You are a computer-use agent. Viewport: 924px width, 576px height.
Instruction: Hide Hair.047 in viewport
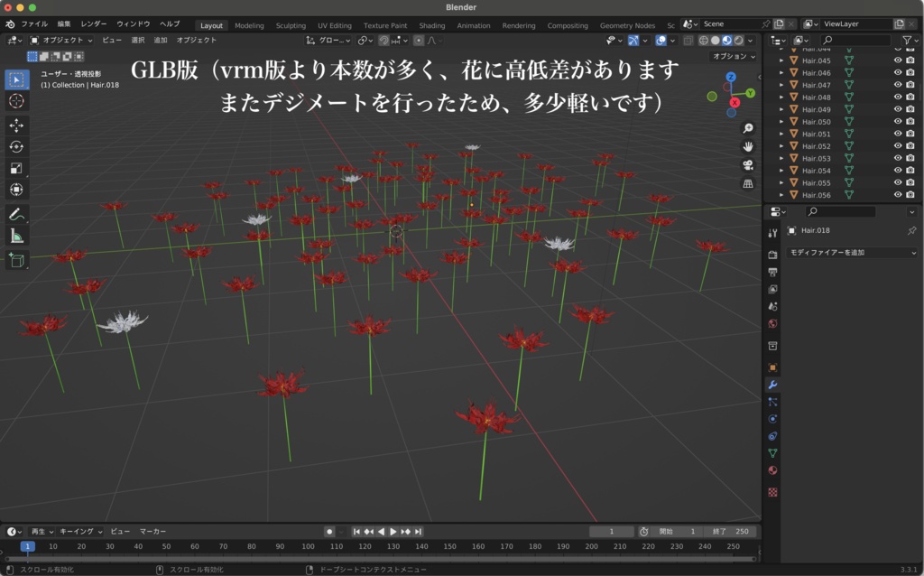[898, 85]
